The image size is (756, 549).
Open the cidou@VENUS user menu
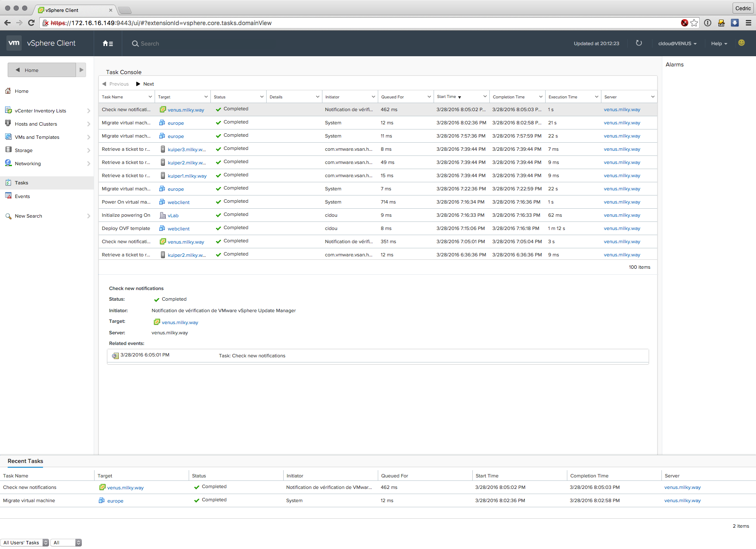[677, 43]
